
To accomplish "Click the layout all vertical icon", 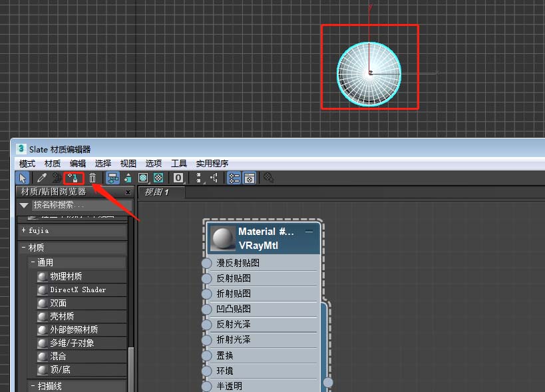I will [x=200, y=178].
